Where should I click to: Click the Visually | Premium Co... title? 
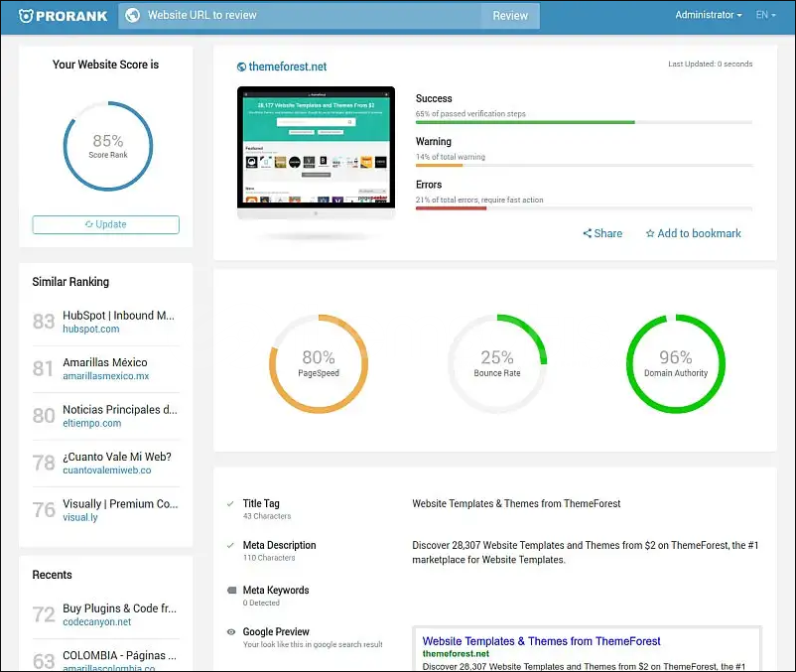click(120, 504)
